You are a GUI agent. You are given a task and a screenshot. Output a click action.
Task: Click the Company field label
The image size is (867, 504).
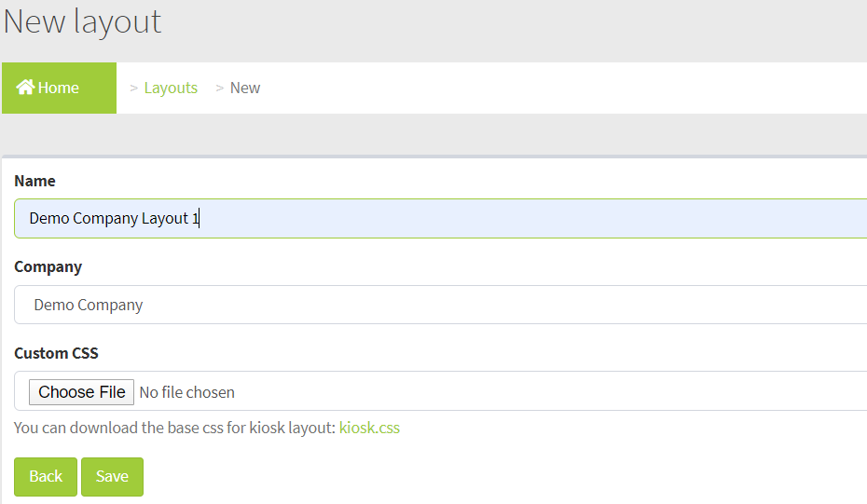(48, 266)
